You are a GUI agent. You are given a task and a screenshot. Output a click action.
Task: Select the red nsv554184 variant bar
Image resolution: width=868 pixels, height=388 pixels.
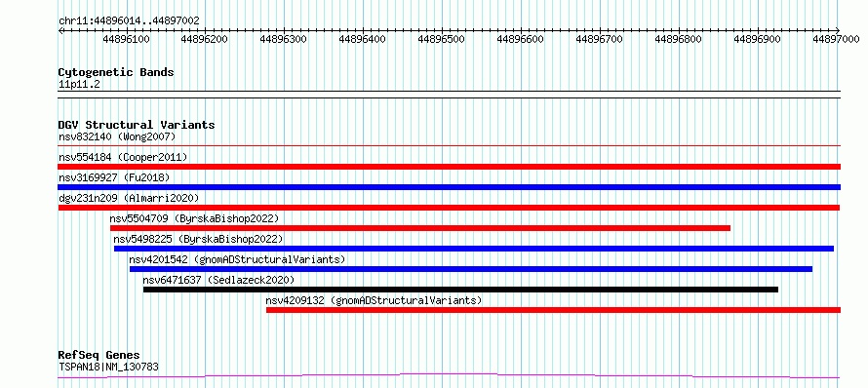tap(449, 167)
